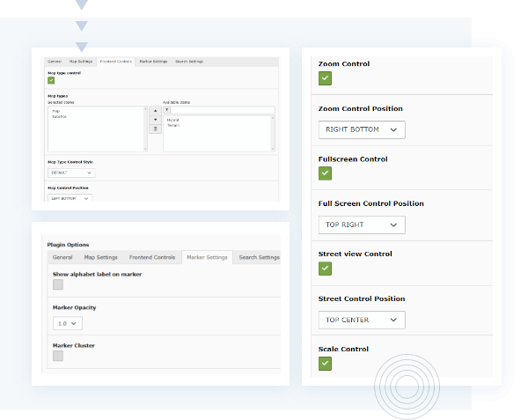528x420 pixels.
Task: Expand the Map Type Control Style dropdown
Action: (71, 173)
